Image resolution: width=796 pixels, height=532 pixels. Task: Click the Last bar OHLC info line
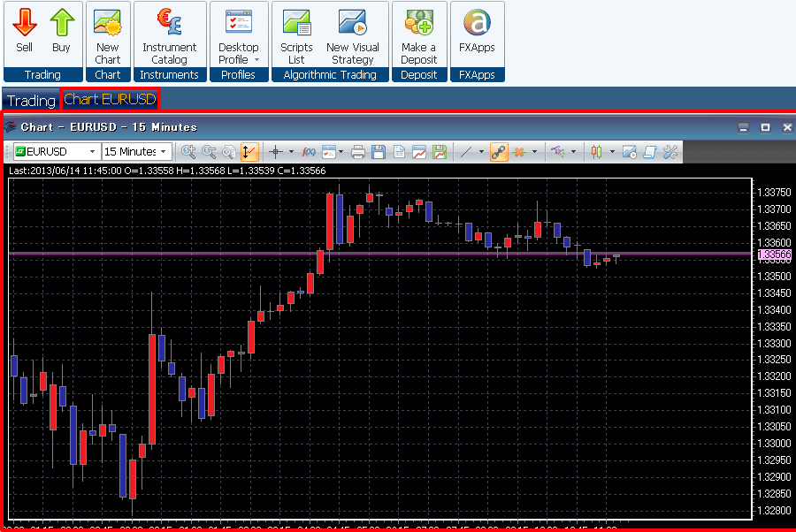[167, 171]
